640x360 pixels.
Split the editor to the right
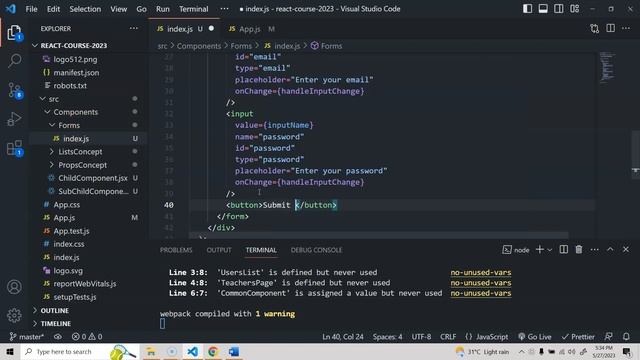[x=611, y=29]
